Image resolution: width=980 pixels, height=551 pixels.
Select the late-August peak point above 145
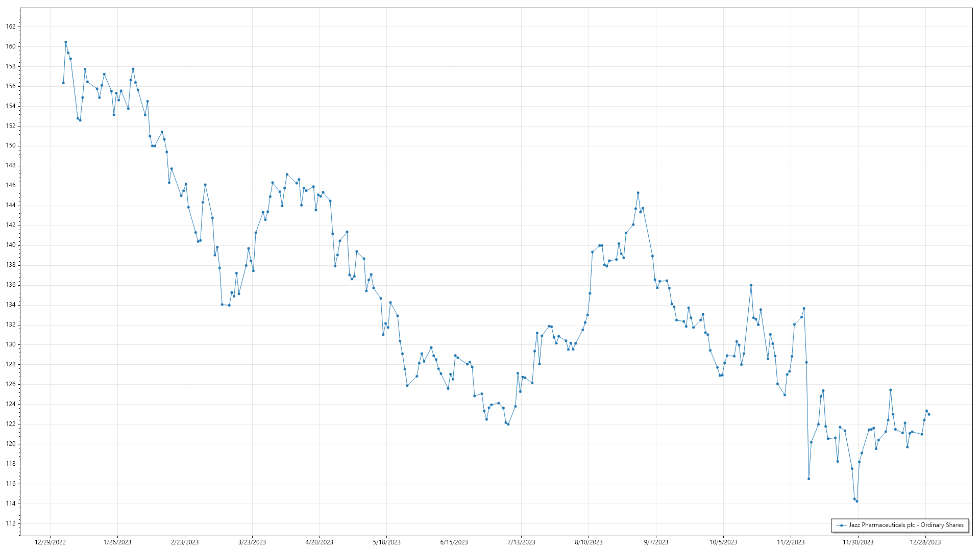(x=638, y=193)
